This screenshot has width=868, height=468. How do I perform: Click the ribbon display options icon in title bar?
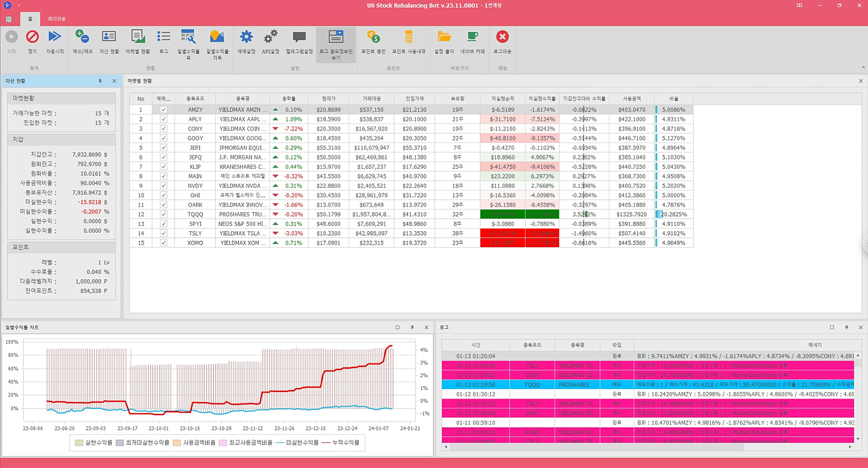tap(800, 5)
